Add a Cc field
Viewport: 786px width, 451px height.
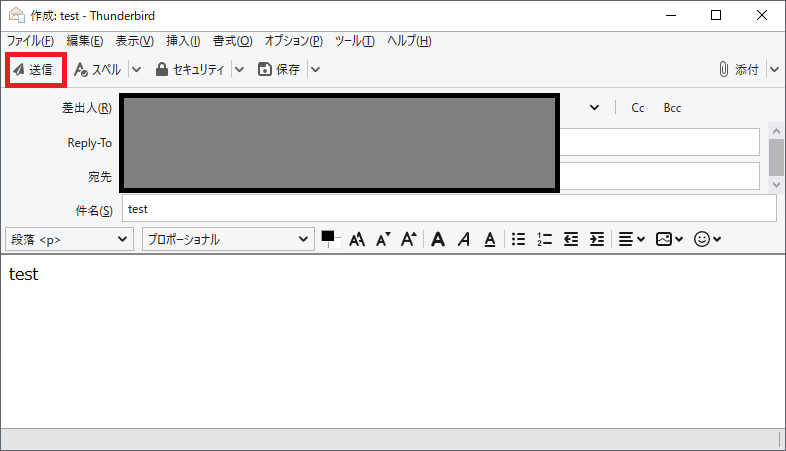(x=638, y=108)
